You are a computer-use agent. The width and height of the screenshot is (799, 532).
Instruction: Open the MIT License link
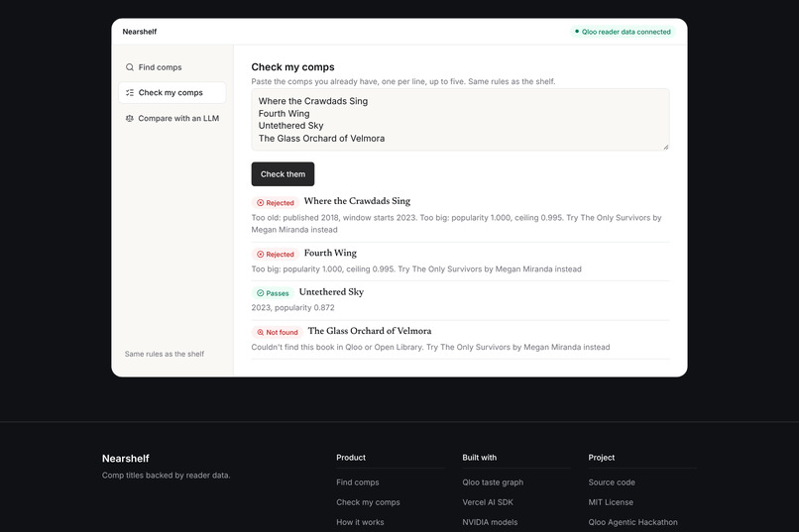(x=611, y=502)
